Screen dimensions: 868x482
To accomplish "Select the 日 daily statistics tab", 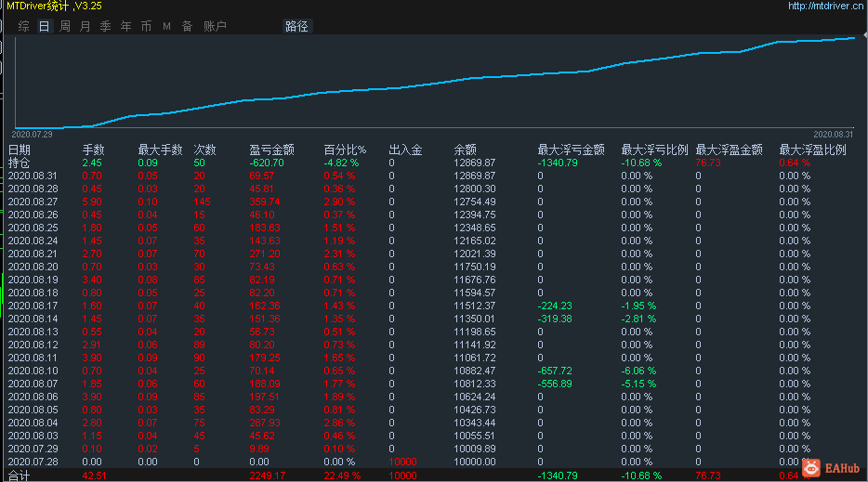I will click(x=45, y=27).
